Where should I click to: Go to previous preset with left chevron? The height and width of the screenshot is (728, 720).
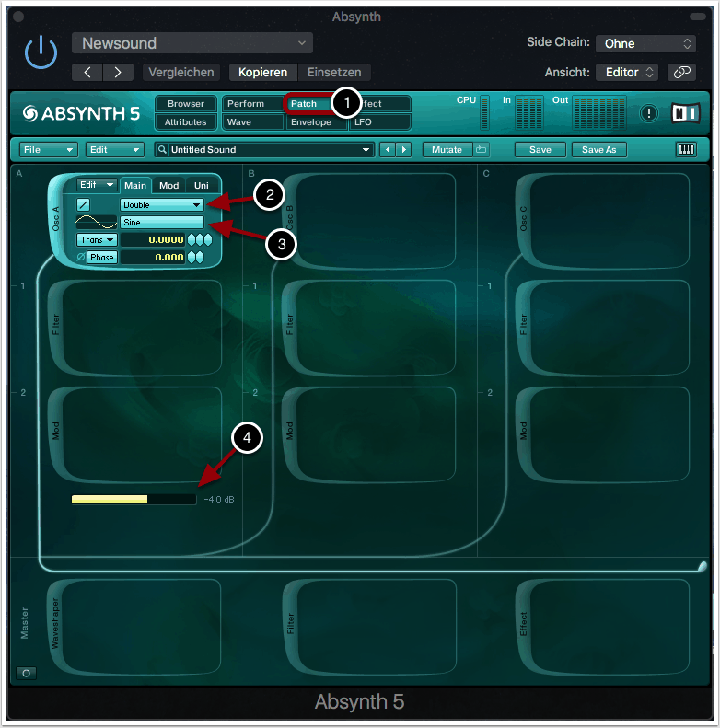pos(87,73)
